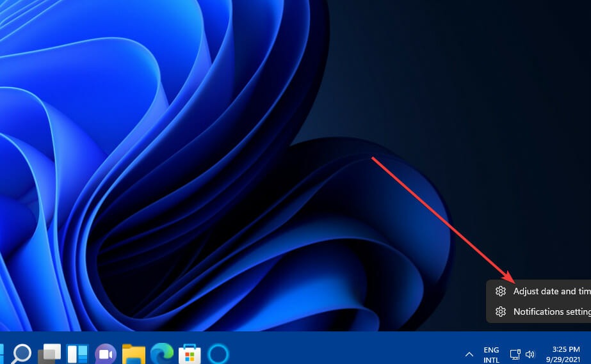This screenshot has width=591, height=364.
Task: Show hidden icons tray chevron
Action: click(x=469, y=354)
